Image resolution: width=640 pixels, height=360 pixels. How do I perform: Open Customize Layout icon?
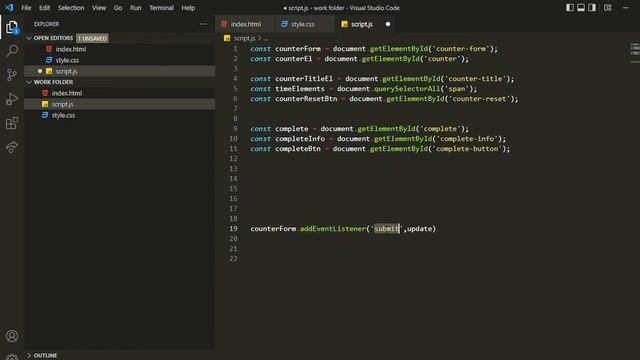click(x=608, y=7)
